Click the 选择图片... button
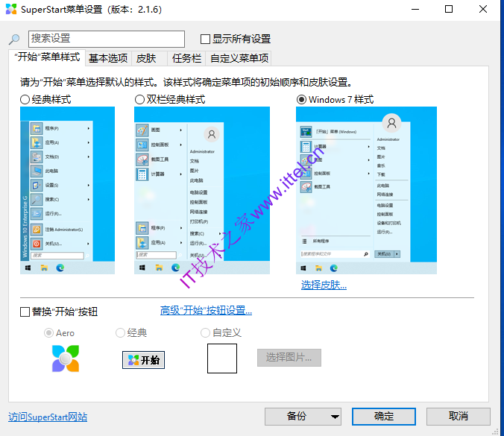This screenshot has height=436, width=504. (289, 358)
